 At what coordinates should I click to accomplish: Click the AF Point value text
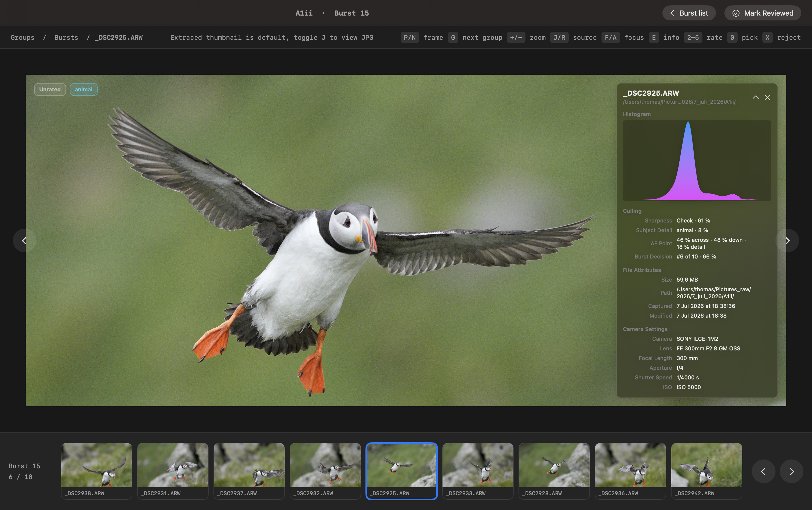[x=711, y=243]
